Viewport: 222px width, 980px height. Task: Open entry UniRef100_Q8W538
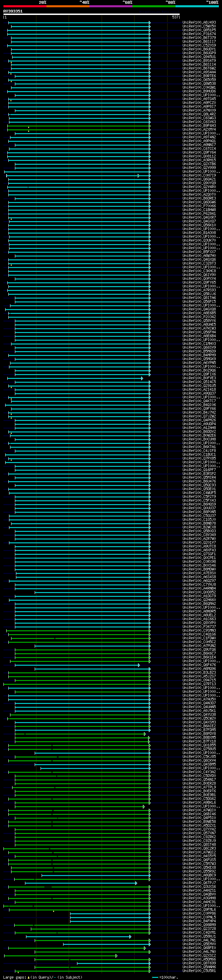coord(199,84)
